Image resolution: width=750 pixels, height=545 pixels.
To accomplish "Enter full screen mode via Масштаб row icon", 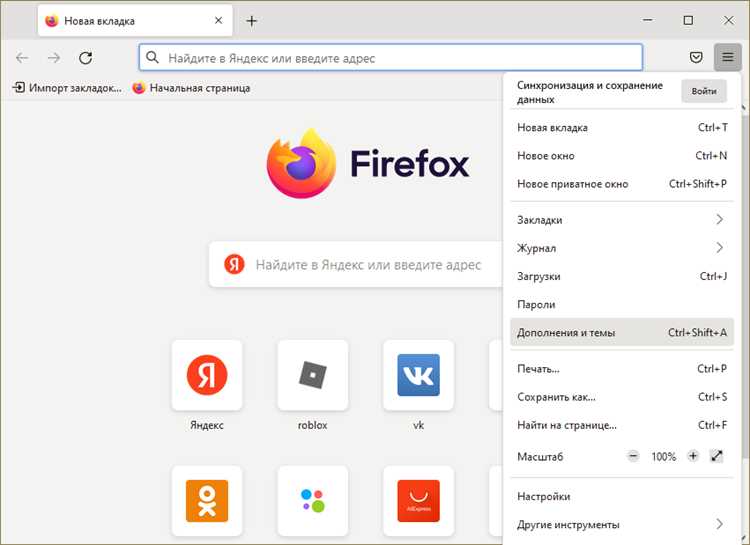I will pos(717,456).
